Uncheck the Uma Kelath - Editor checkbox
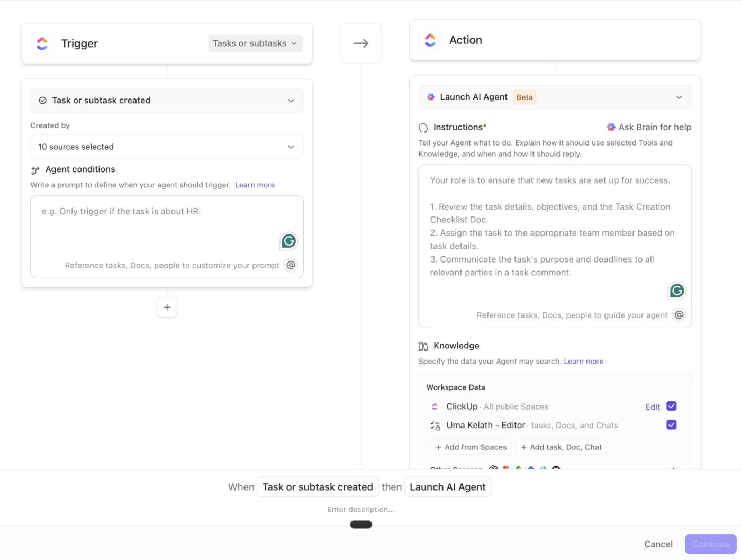The image size is (741, 560). [672, 425]
